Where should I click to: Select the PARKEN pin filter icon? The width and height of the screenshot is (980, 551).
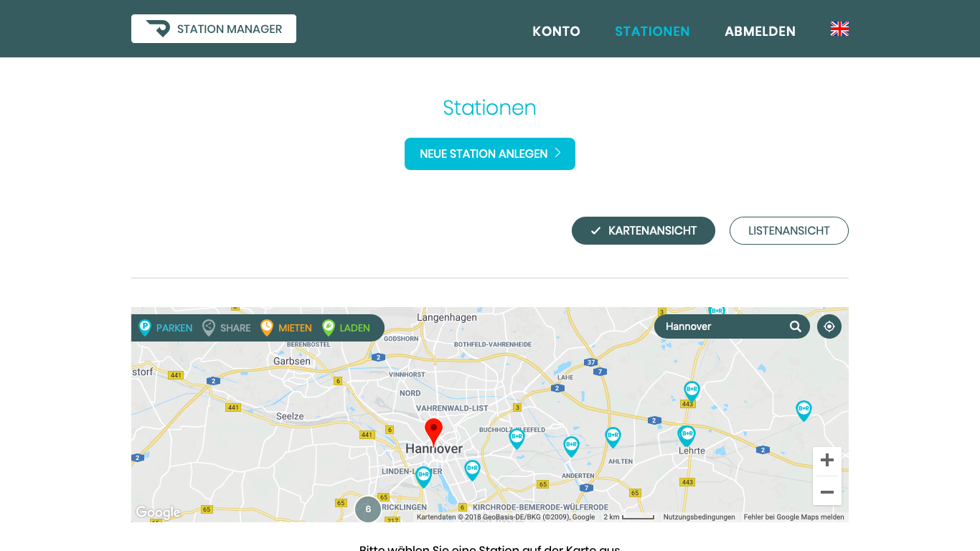click(144, 327)
